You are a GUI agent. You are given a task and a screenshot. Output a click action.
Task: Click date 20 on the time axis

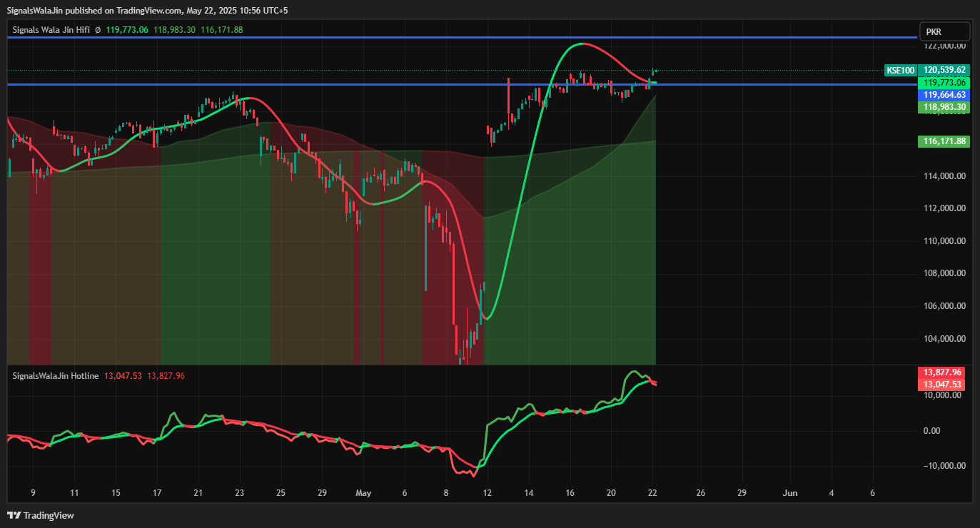[611, 493]
